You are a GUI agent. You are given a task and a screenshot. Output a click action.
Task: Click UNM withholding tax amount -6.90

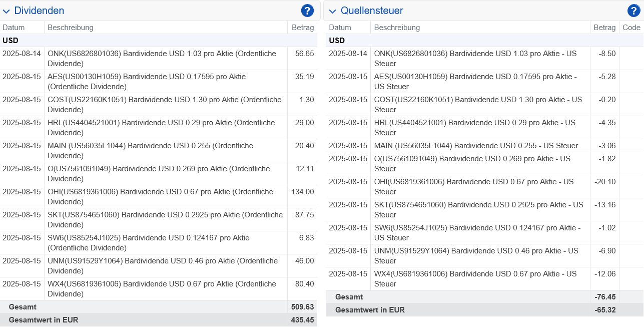point(606,251)
